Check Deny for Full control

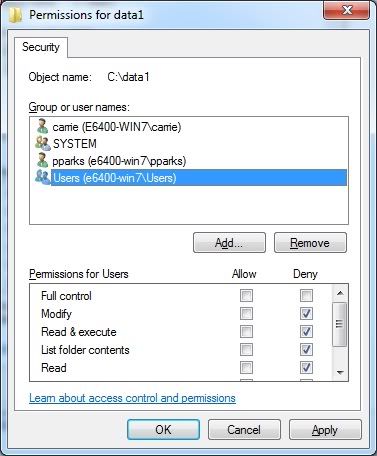[306, 295]
